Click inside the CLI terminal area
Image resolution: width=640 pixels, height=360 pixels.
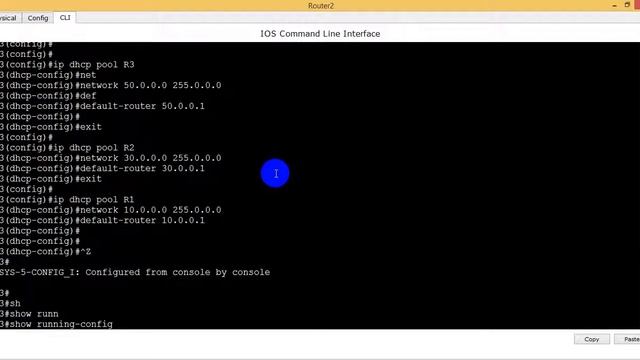click(320, 186)
